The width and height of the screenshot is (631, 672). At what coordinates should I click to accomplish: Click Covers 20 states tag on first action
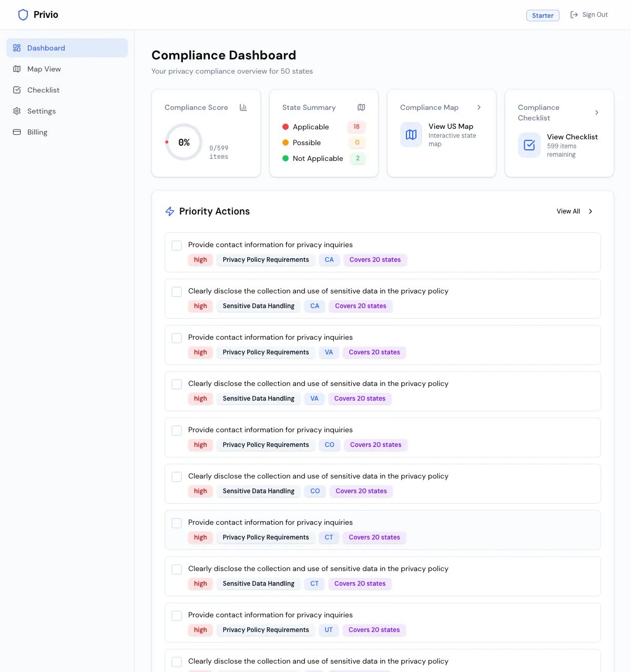375,260
